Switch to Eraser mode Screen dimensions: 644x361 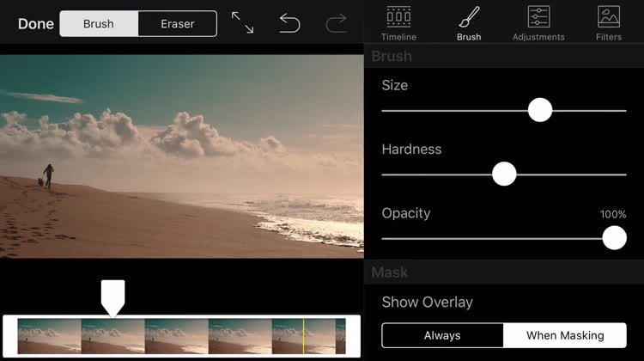pos(178,24)
